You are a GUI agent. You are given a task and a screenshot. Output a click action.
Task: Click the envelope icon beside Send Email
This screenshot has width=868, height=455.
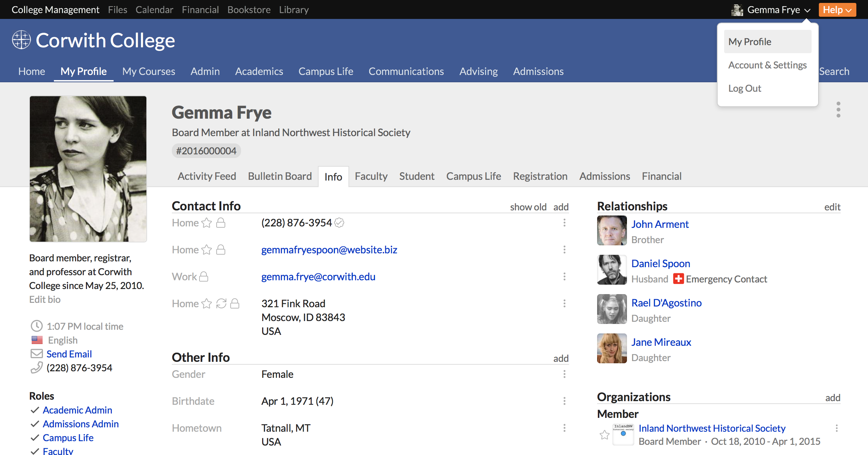point(36,354)
